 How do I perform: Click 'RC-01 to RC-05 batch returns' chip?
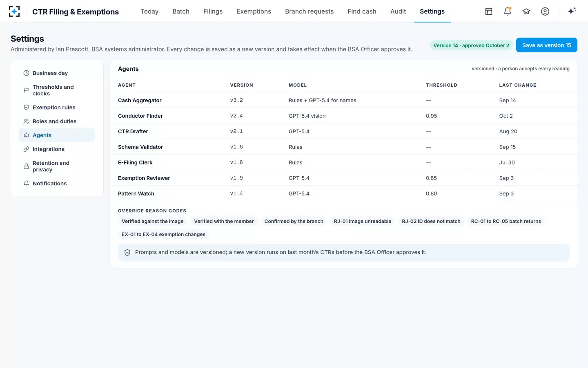(506, 221)
